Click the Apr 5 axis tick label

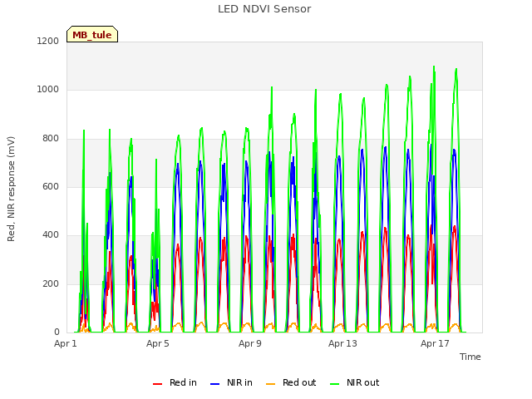coord(158,343)
